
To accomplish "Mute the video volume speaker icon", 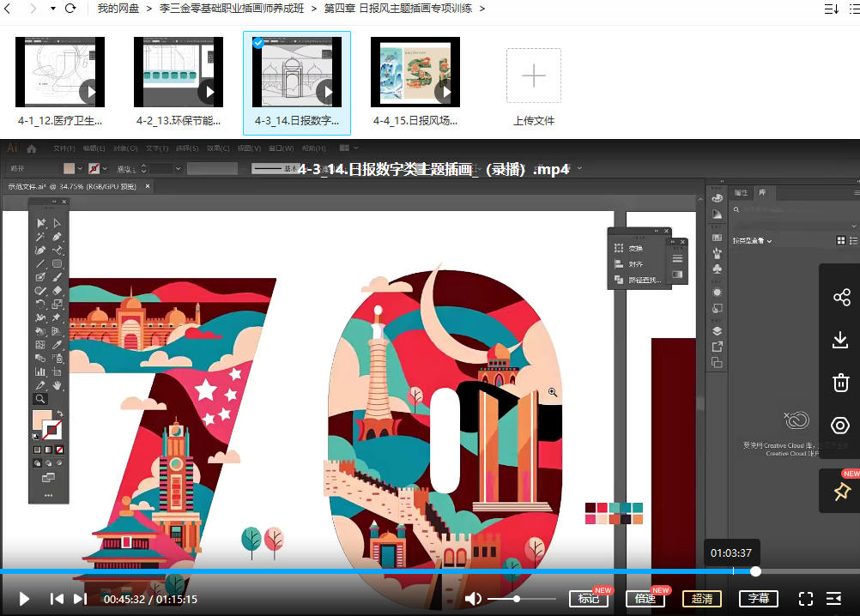I will pyautogui.click(x=473, y=599).
